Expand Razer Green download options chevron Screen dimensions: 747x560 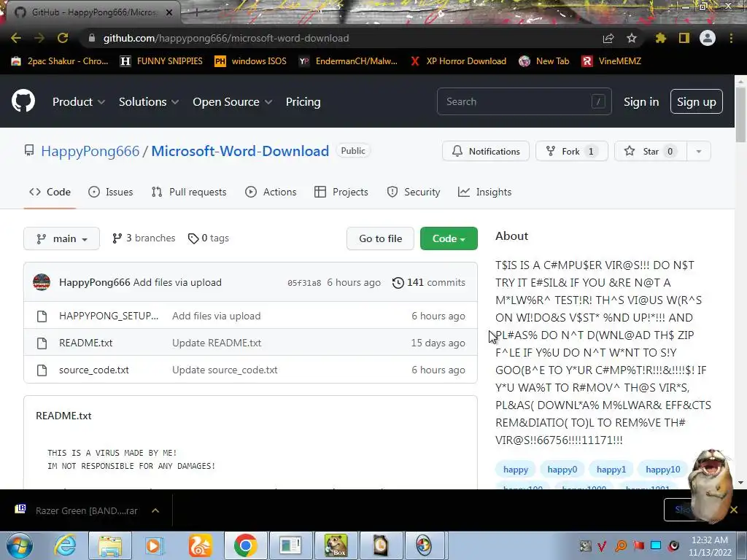click(155, 510)
